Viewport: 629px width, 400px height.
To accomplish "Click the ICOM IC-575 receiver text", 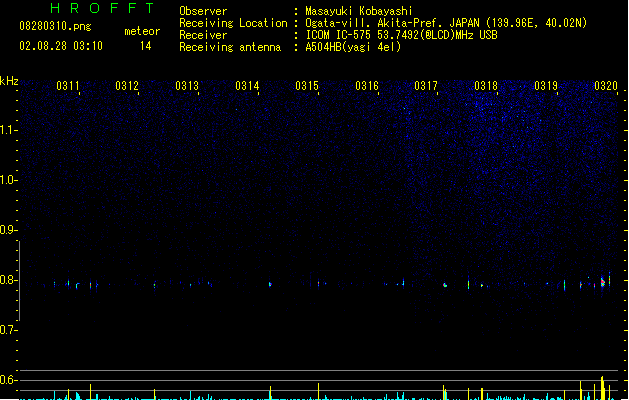I will [x=402, y=35].
